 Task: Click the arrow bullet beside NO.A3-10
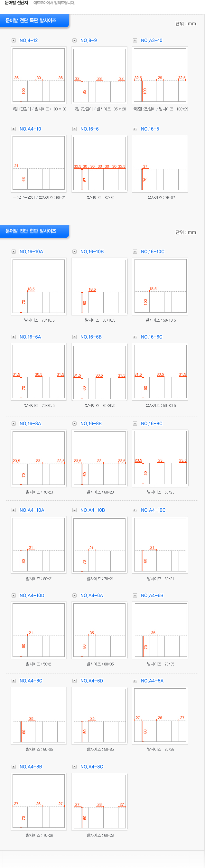point(135,41)
